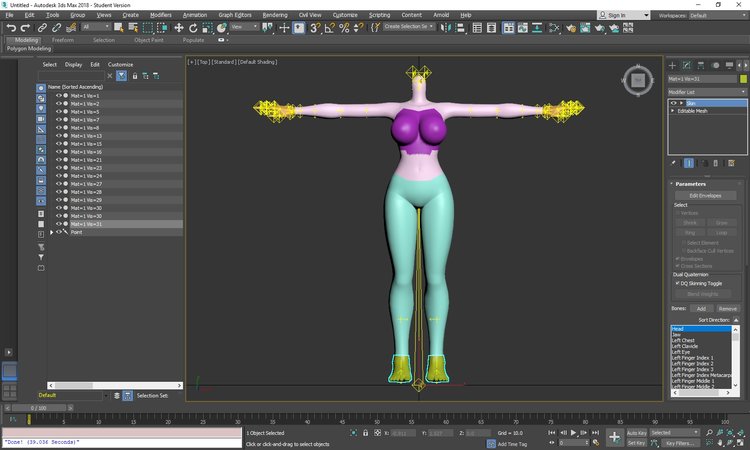Click the Edit Envelopes button
750x450 pixels.
tap(706, 196)
